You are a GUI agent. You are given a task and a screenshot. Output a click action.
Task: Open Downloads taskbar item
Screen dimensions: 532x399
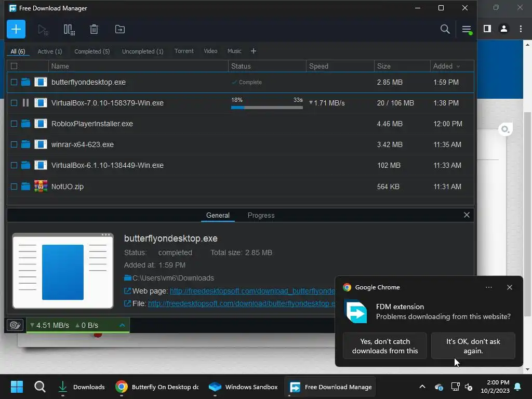click(x=82, y=387)
